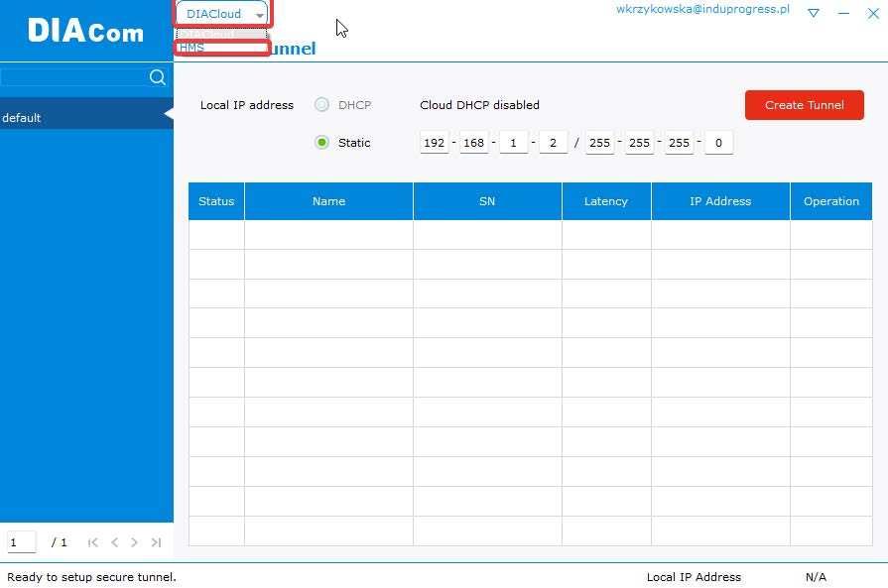Choose DIACloud from the dropdown list

tap(221, 35)
